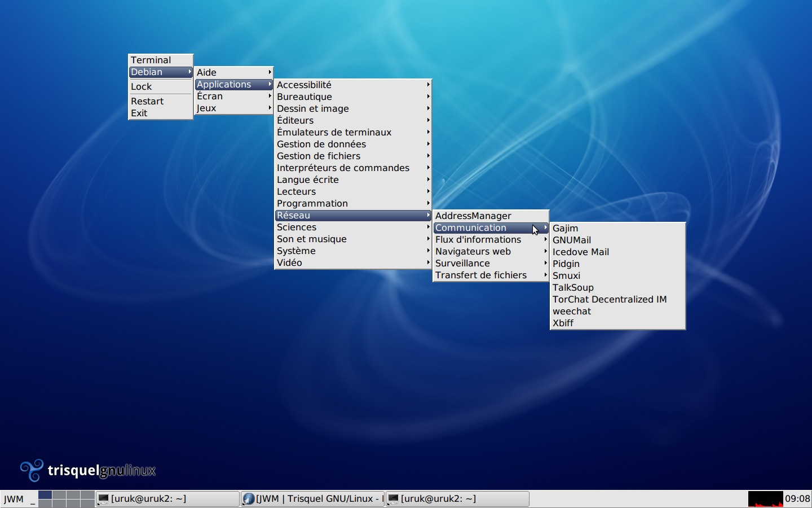Launch Gajim from Communication menu
812x508 pixels.
tap(618, 228)
